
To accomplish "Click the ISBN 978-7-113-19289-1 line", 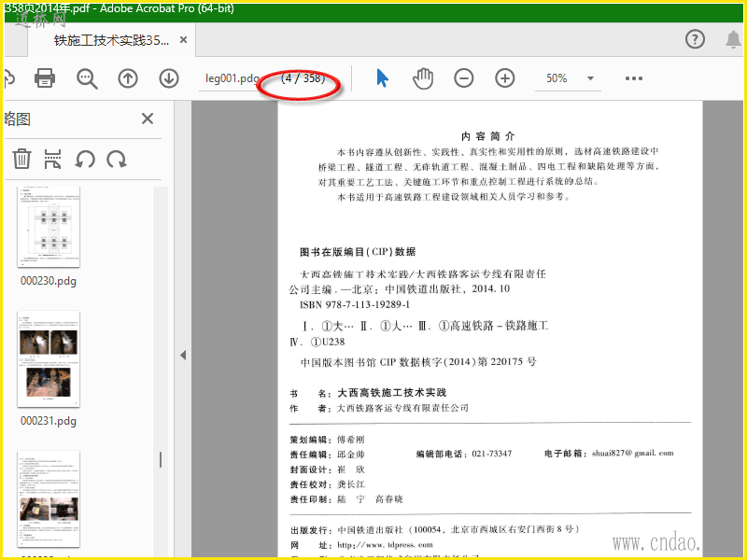I will click(x=355, y=305).
